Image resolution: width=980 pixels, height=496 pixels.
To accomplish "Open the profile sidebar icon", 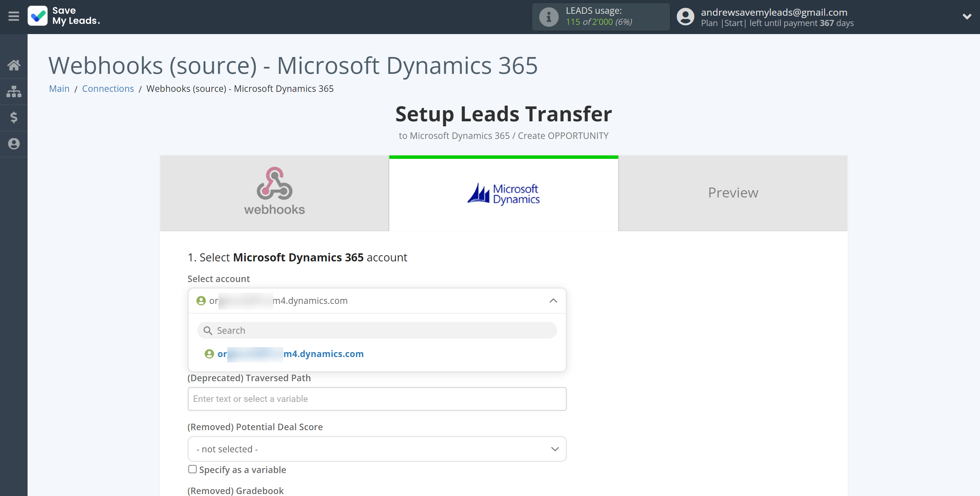I will pyautogui.click(x=14, y=144).
